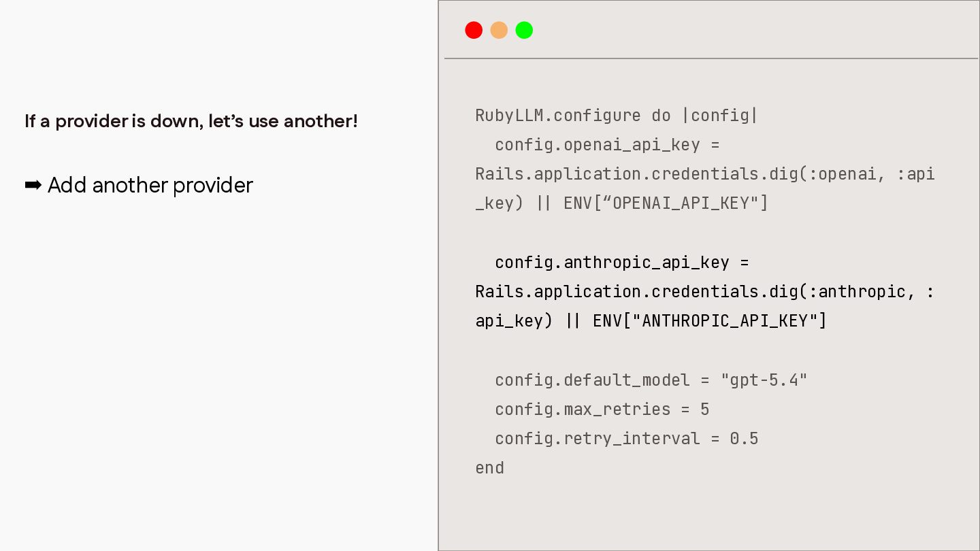Viewport: 980px width, 551px height.
Task: Click the config.retry_interval = 0.5 line
Action: click(626, 438)
